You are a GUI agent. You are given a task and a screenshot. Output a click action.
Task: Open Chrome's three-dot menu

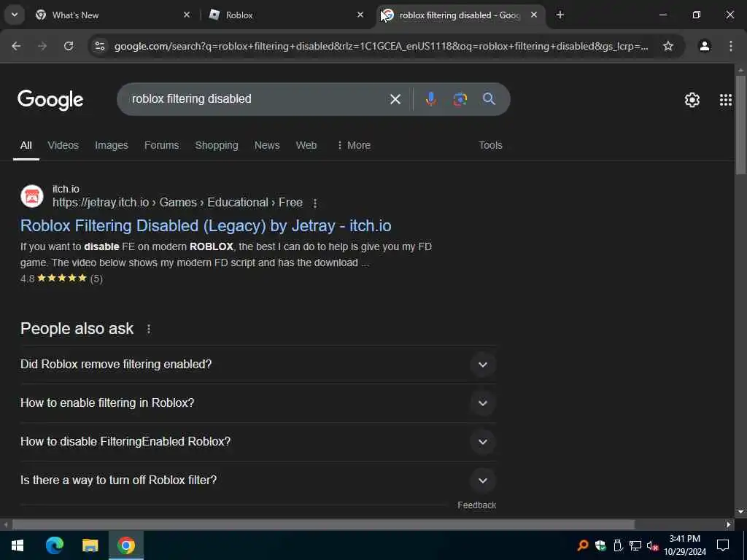point(731,46)
